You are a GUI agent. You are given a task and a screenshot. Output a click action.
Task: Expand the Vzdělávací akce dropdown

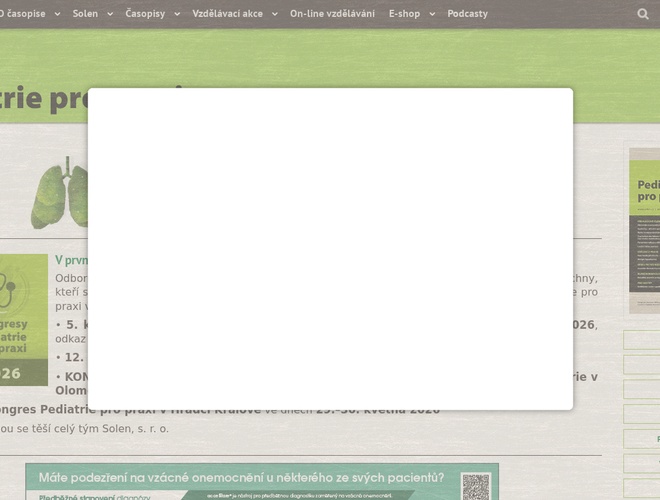(233, 14)
